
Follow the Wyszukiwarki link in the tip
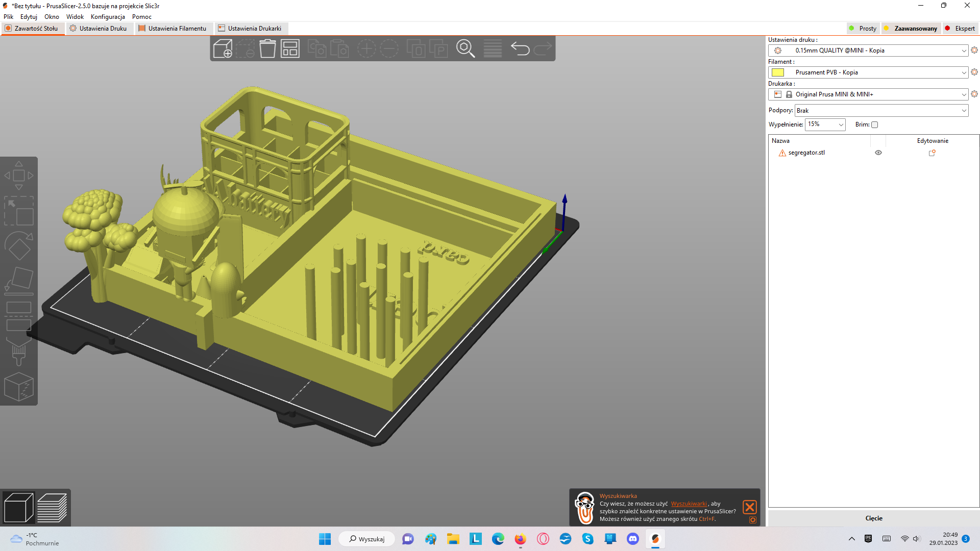click(x=689, y=504)
